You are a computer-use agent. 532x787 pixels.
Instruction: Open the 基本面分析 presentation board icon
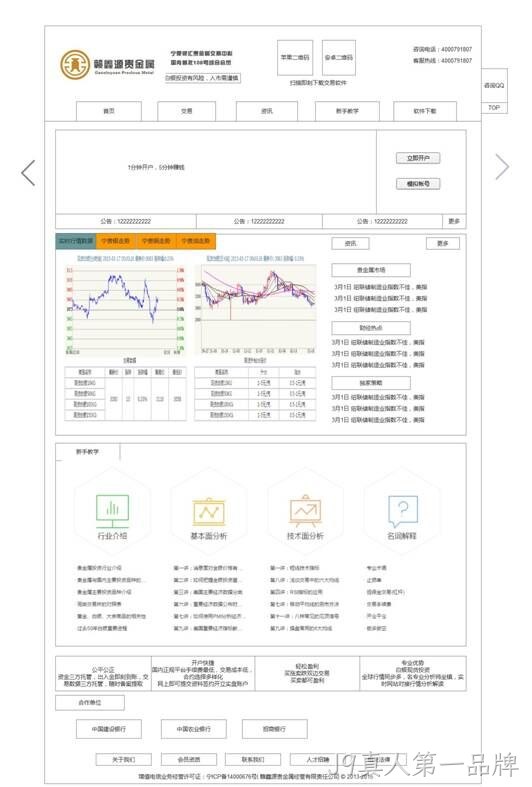(x=209, y=512)
